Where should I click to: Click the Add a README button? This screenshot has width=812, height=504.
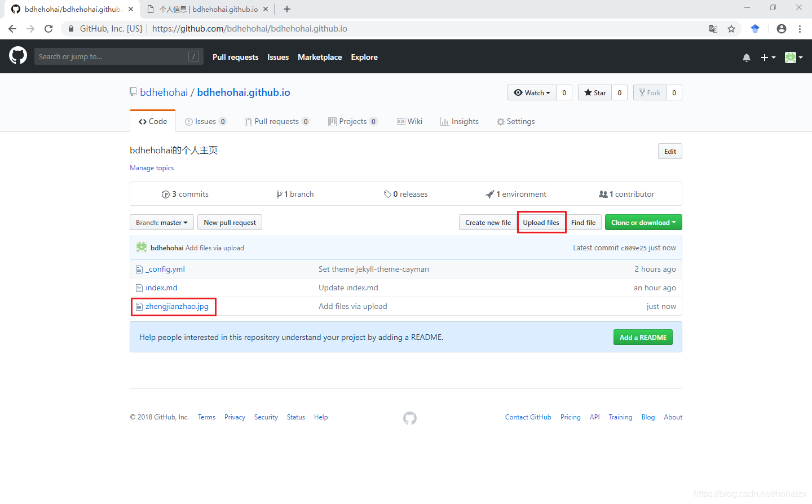tap(643, 337)
